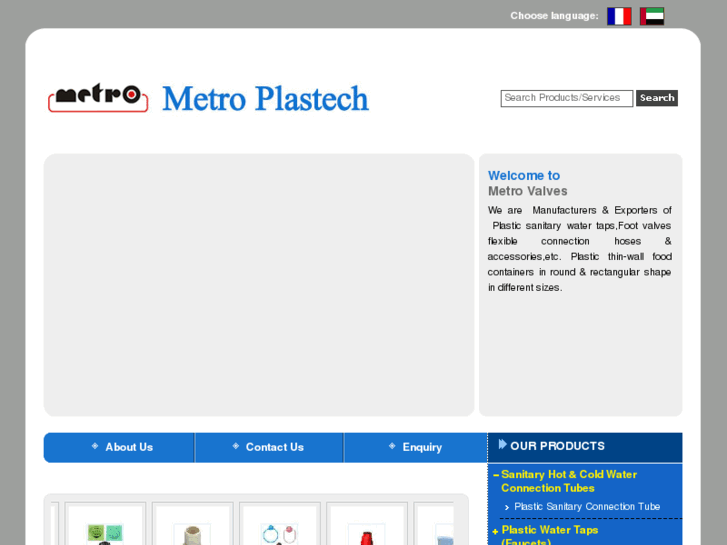Click the OUR PRODUCTS arrow icon
Image resolution: width=727 pixels, height=545 pixels.
[x=502, y=444]
